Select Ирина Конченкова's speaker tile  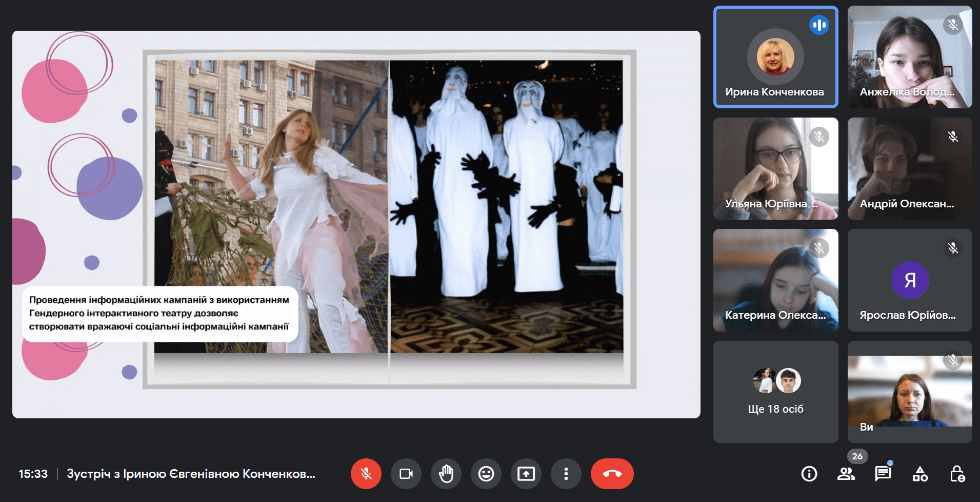(775, 57)
